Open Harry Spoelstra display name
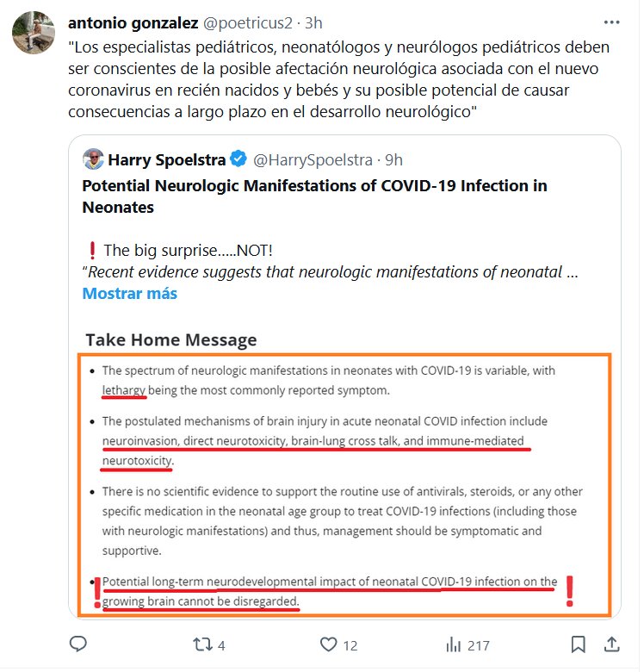 click(166, 159)
